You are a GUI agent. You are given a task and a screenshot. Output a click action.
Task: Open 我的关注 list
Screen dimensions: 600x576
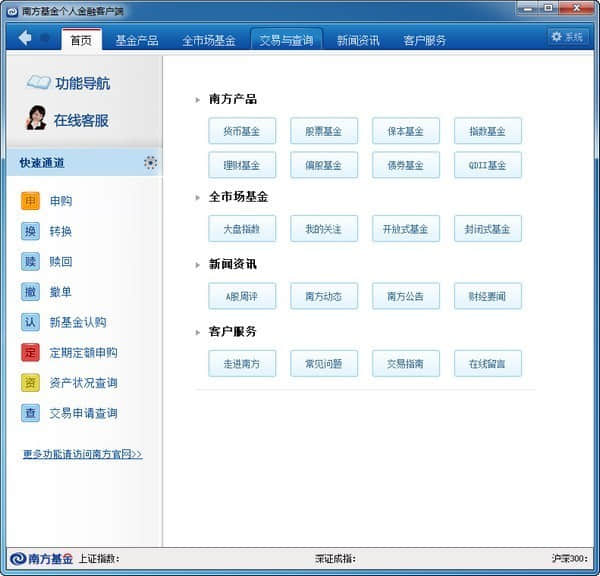(x=324, y=229)
